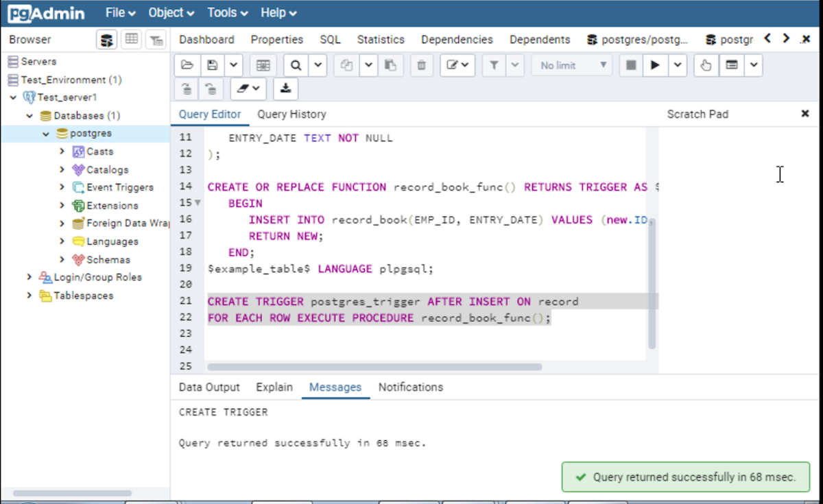Click the eraser Clear icon in toolbar
This screenshot has width=823, height=504.
pos(242,88)
